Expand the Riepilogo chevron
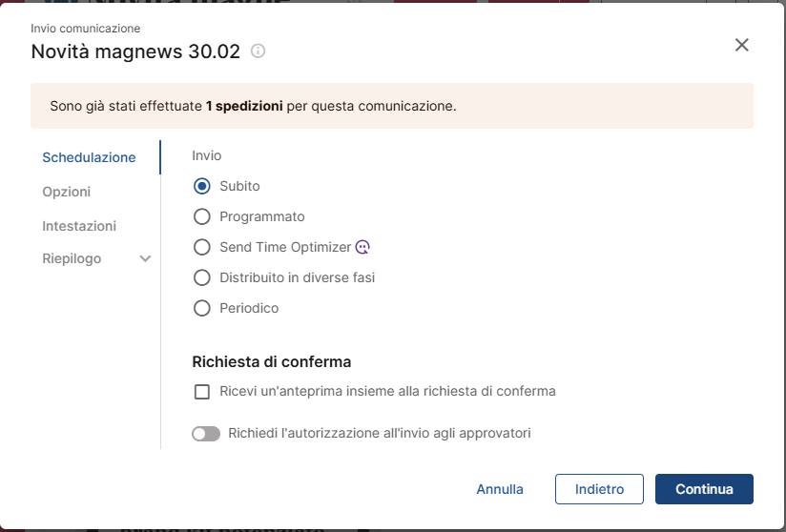786x532 pixels. tap(145, 258)
